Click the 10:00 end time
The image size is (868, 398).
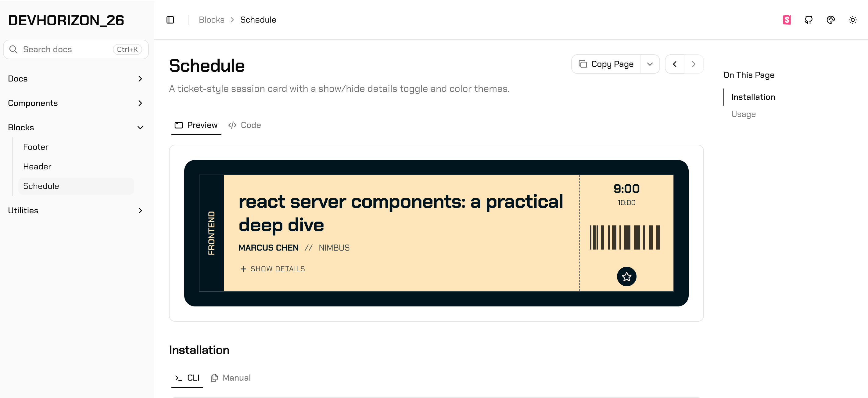click(x=626, y=203)
